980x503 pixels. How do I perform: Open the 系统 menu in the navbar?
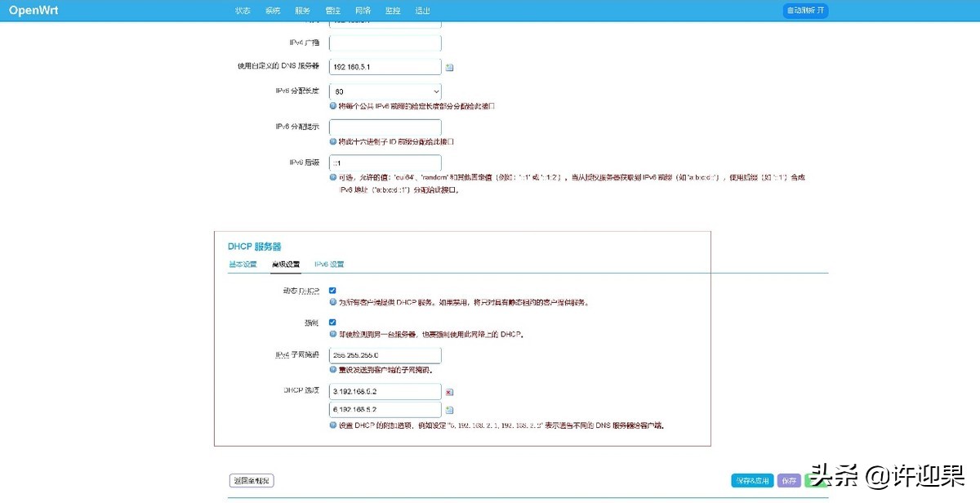pyautogui.click(x=272, y=11)
